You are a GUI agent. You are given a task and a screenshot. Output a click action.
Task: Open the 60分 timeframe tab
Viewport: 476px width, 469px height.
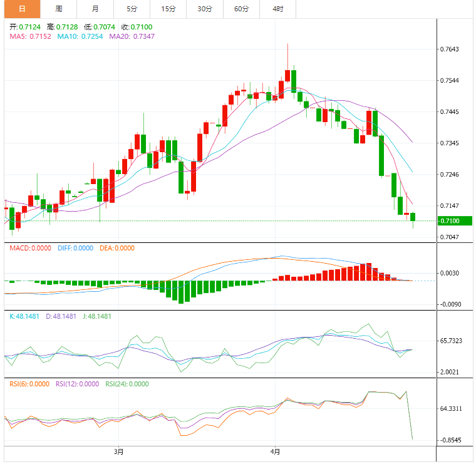pos(241,9)
